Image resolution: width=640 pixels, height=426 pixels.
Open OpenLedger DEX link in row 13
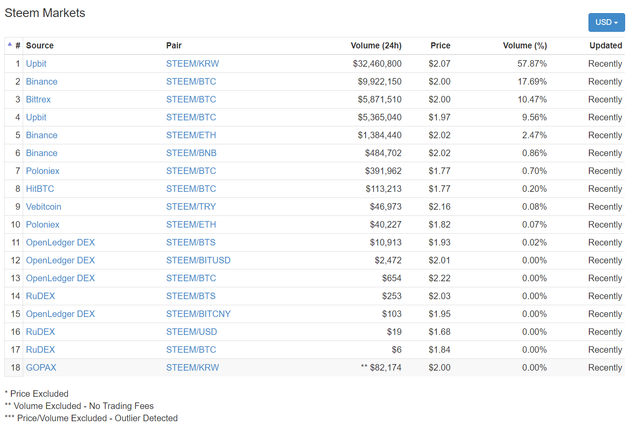[60, 278]
